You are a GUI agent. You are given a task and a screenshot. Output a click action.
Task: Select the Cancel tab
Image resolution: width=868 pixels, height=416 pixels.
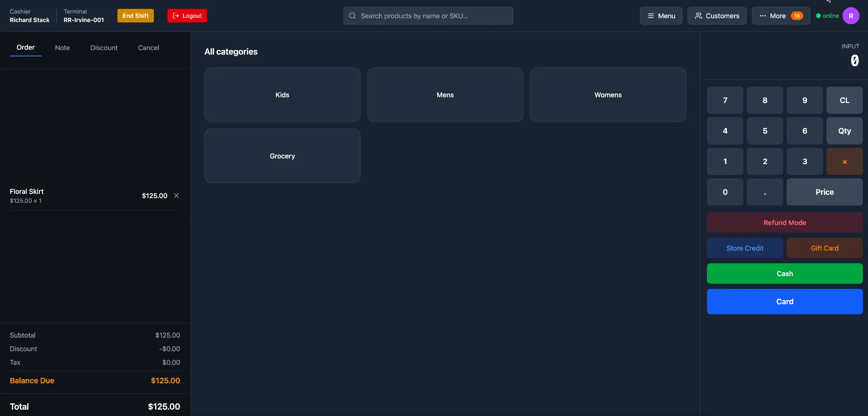click(x=148, y=48)
